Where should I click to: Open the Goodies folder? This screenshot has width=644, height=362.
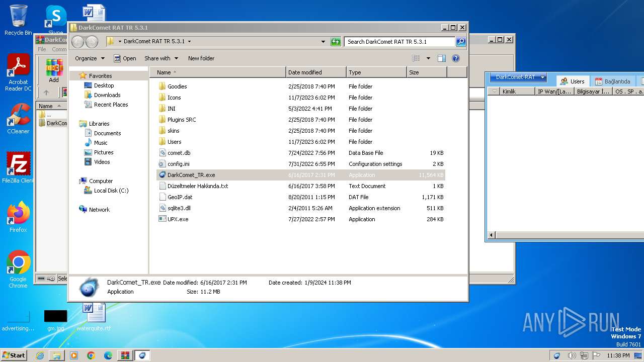point(177,86)
